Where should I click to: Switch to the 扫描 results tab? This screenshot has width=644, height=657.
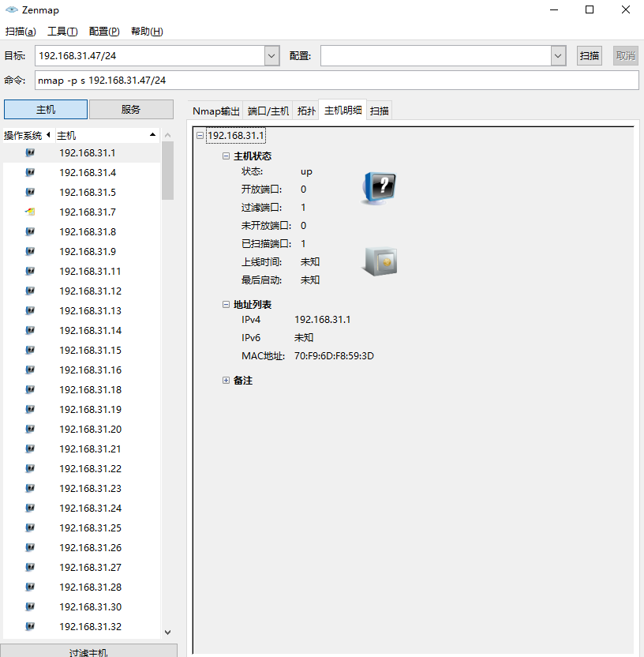(380, 111)
